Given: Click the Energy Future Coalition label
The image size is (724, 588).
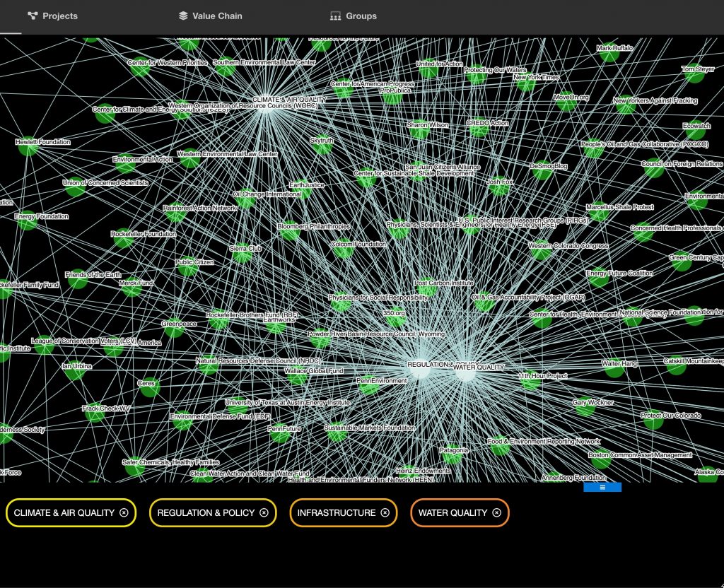Looking at the screenshot, I should tap(619, 274).
